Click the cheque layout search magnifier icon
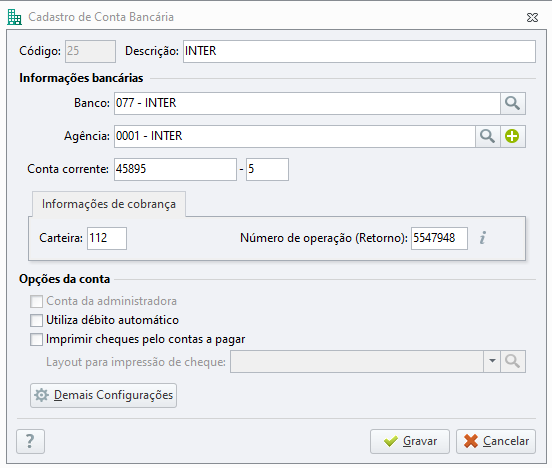Image resolution: width=552 pixels, height=468 pixels. click(x=513, y=361)
